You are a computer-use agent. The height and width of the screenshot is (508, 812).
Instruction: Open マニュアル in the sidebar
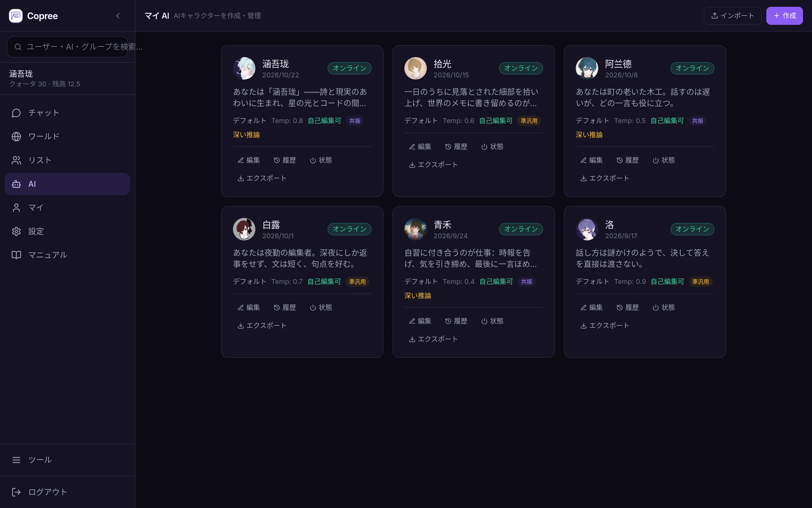tap(67, 255)
